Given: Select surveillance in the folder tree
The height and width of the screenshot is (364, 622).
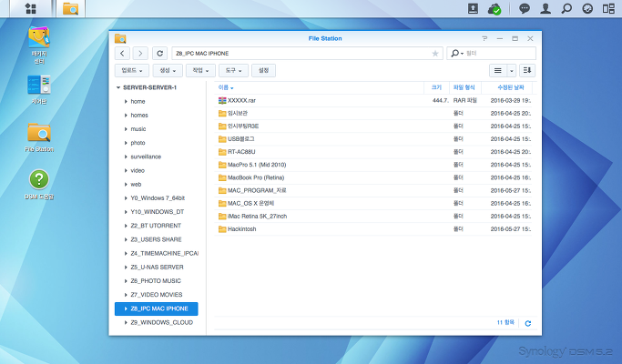Looking at the screenshot, I should (x=146, y=157).
